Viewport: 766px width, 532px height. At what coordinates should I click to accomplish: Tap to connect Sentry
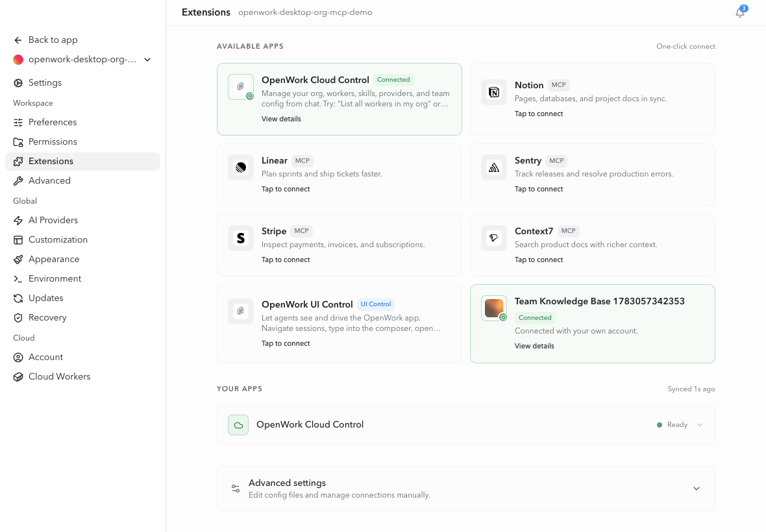coord(538,189)
